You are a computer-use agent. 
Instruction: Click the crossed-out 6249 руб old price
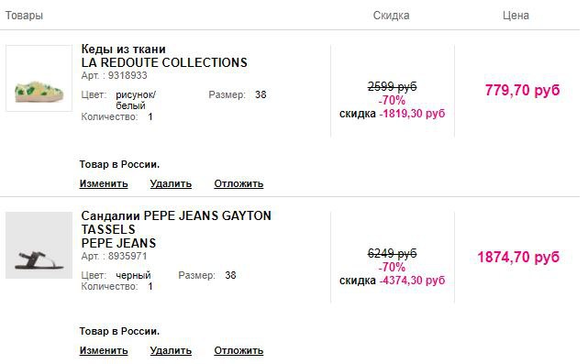392,253
